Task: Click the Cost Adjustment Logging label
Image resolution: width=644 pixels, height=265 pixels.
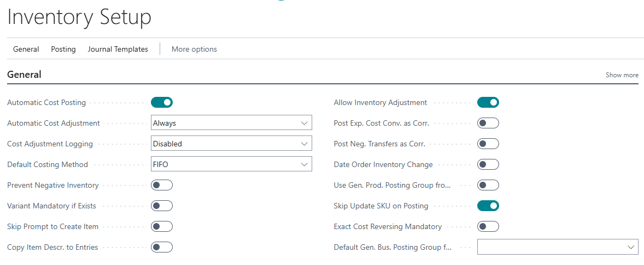Action: [50, 144]
